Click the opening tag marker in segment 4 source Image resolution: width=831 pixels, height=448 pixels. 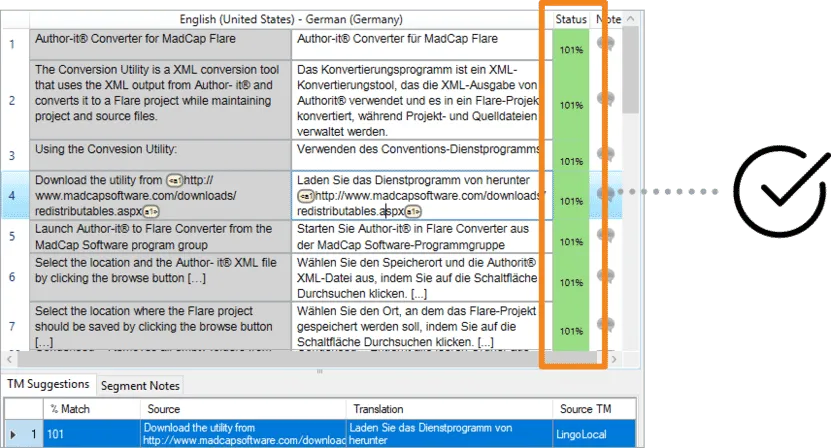pos(174,180)
